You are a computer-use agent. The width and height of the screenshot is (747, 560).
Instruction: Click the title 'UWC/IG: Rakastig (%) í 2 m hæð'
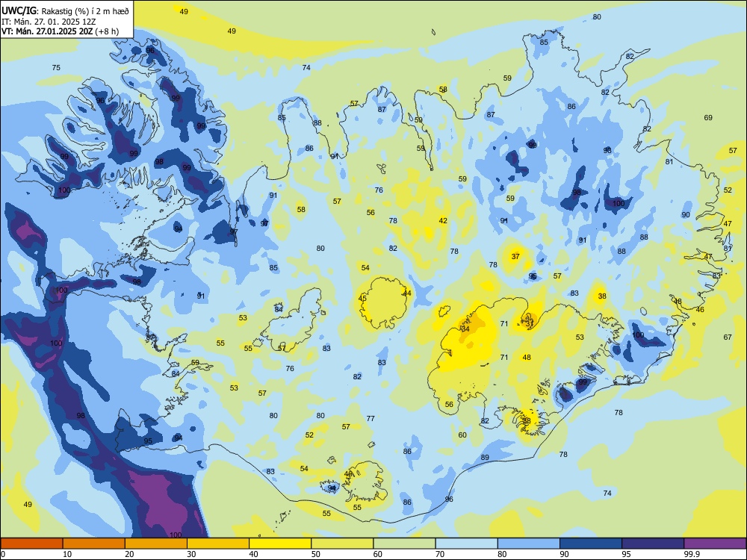point(65,11)
